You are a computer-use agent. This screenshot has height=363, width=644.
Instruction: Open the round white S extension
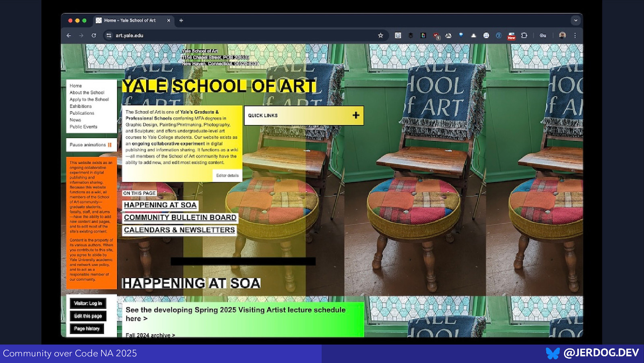click(x=486, y=35)
